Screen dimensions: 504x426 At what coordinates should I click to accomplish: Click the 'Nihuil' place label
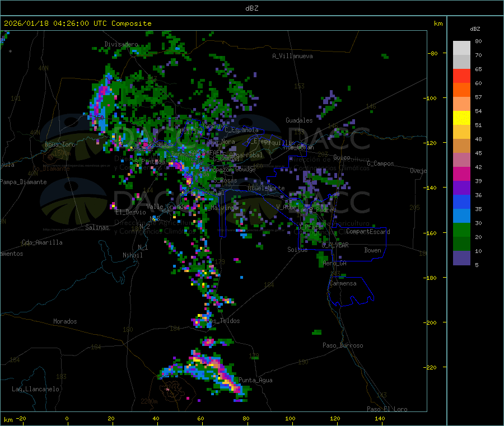[133, 255]
